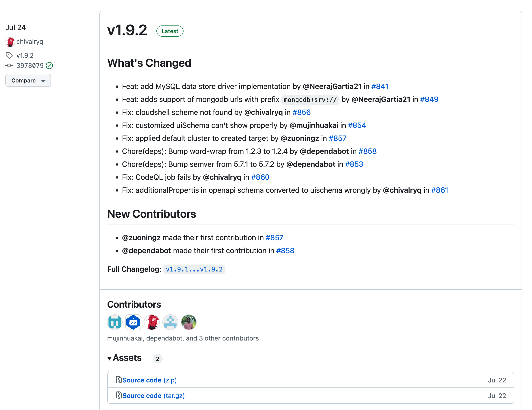
Task: Click the zip file icon for Source code
Action: [x=119, y=380]
